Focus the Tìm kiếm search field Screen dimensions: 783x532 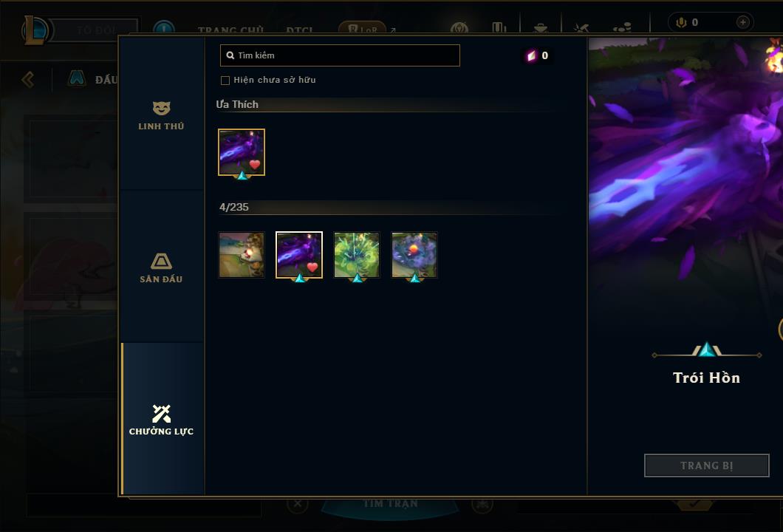[x=340, y=55]
